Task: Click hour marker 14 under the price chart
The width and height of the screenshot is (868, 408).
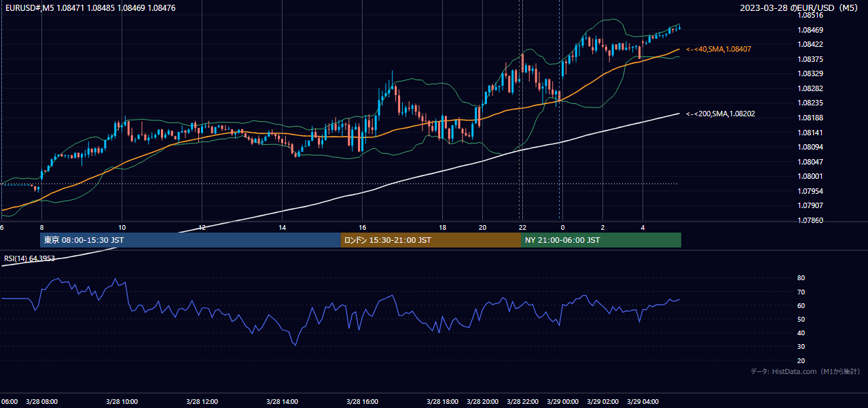Action: 283,227
